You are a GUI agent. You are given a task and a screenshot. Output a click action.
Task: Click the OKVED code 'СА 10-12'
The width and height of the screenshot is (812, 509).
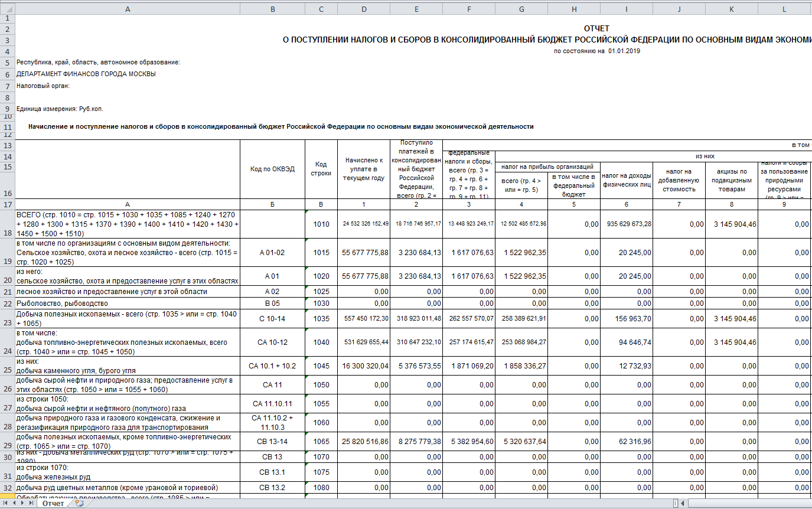click(x=272, y=342)
